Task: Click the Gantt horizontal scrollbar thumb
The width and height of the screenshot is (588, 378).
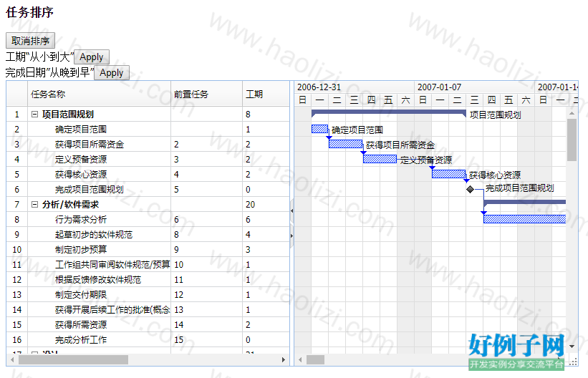Action: 315,360
